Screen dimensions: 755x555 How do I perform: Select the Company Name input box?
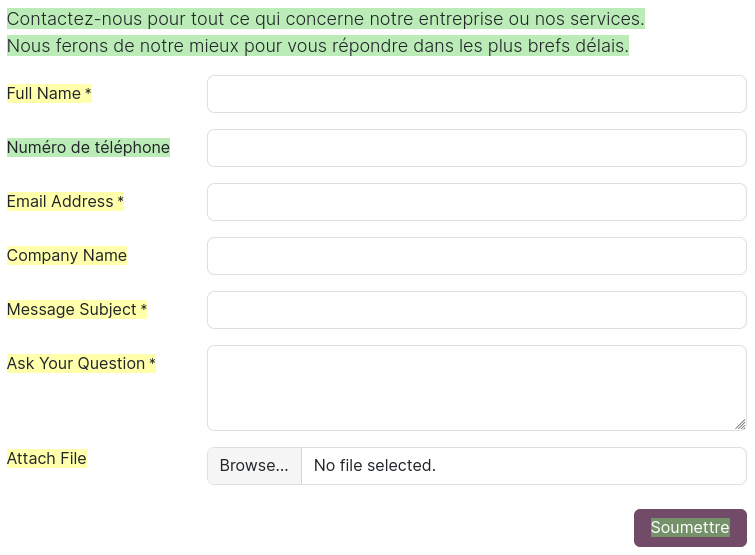coord(476,256)
